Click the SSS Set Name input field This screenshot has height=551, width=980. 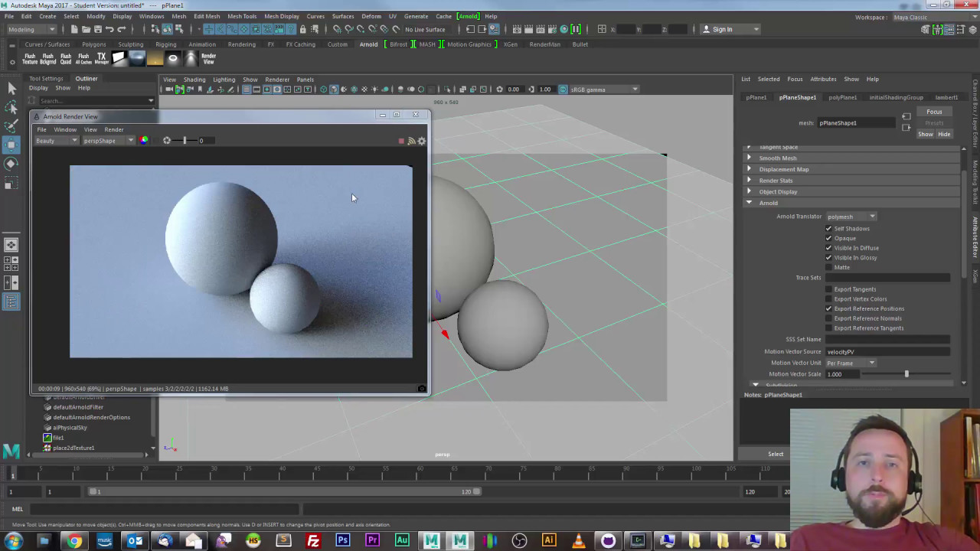click(x=887, y=339)
